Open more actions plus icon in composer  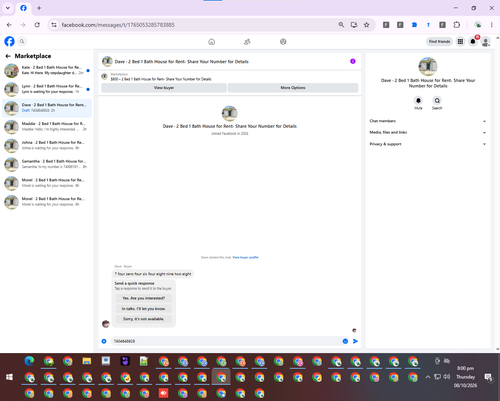[x=104, y=341]
